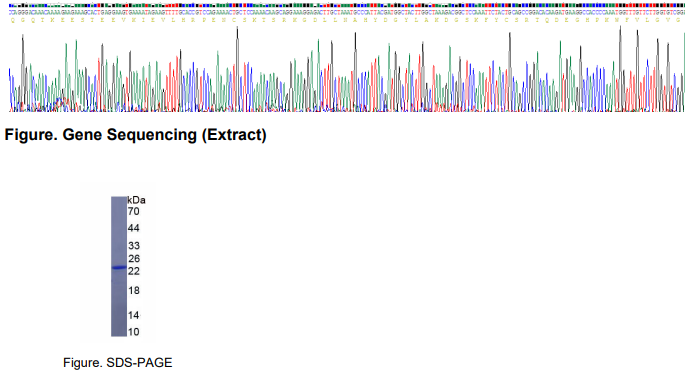Click the SDS-PAGE gel lane image
The width and height of the screenshot is (695, 371).
[x=119, y=266]
